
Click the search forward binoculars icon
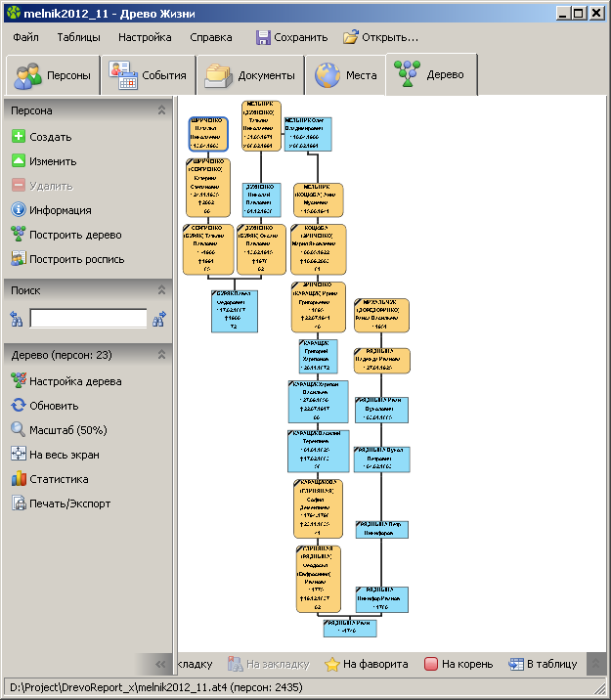click(x=159, y=318)
